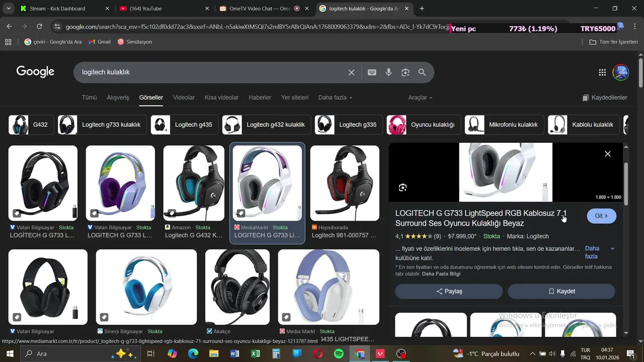Image resolution: width=644 pixels, height=362 pixels.
Task: Open the browser tab search arrow
Action: tap(8, 9)
